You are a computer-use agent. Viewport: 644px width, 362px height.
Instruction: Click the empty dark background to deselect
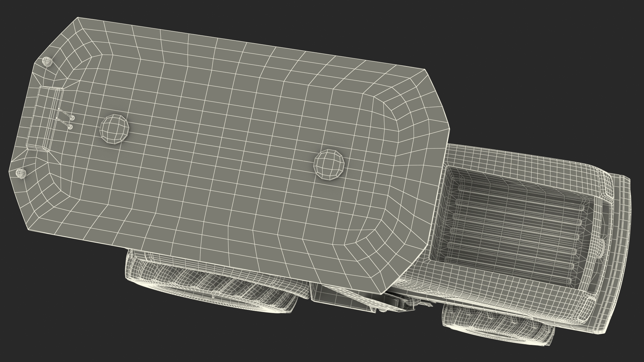(537, 50)
